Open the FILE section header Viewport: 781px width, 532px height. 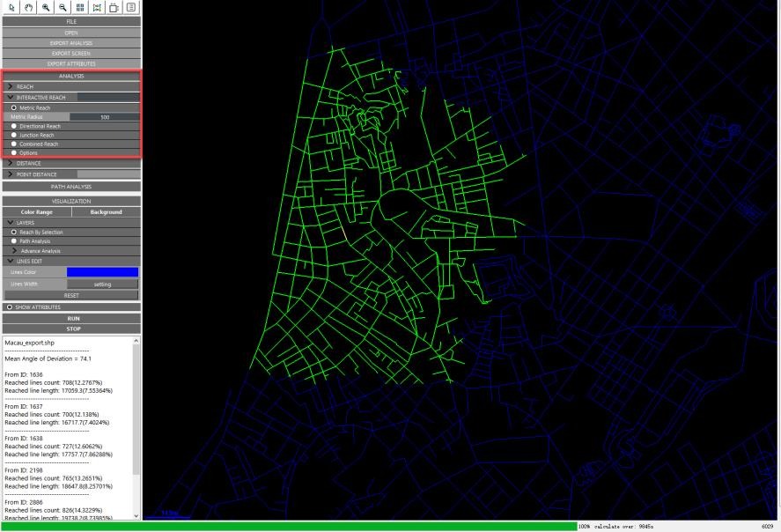tap(71, 22)
